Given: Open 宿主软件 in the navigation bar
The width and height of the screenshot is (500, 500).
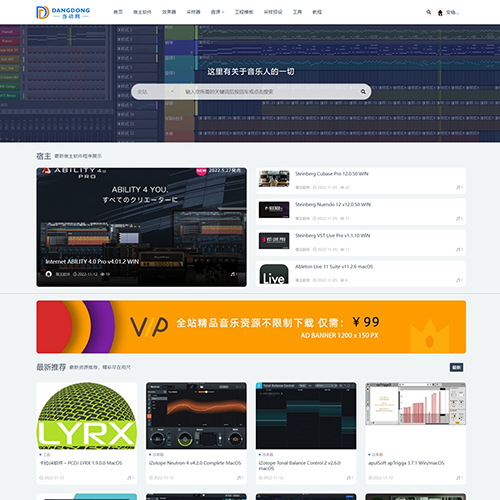Looking at the screenshot, I should coord(142,12).
